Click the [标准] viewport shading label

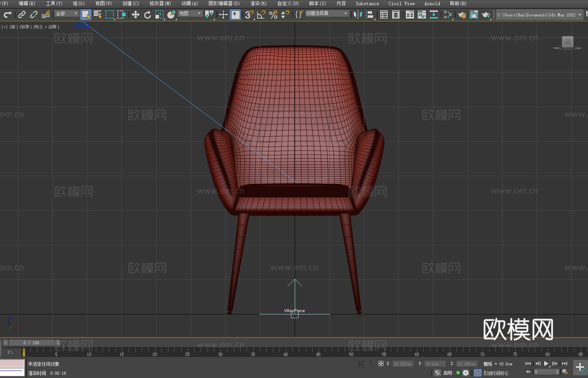pyautogui.click(x=25, y=27)
